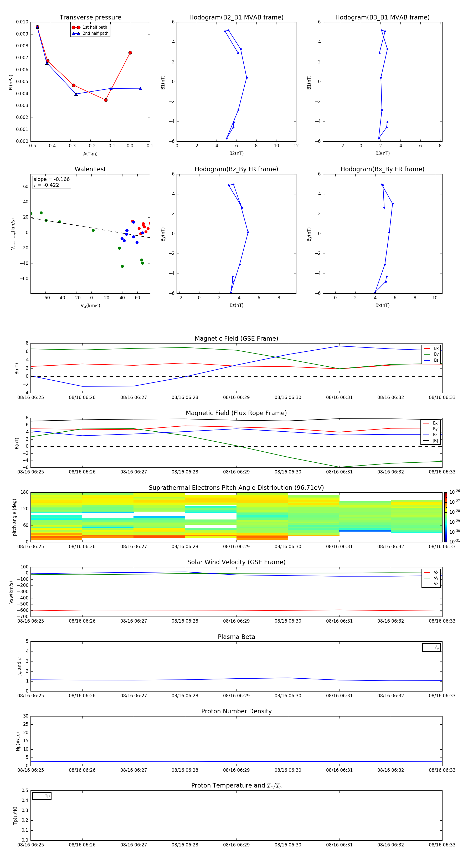Click the βp legend entry in Plasma Beta plot
The image size is (473, 868).
(431, 647)
